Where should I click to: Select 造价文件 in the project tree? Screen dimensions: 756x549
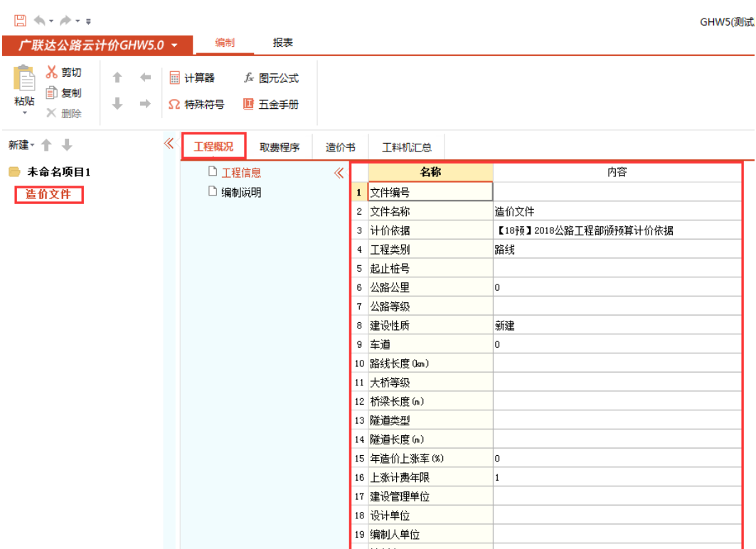[48, 194]
